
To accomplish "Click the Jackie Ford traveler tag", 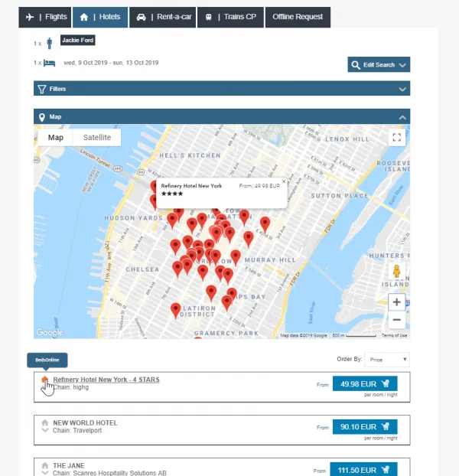I will pos(78,40).
